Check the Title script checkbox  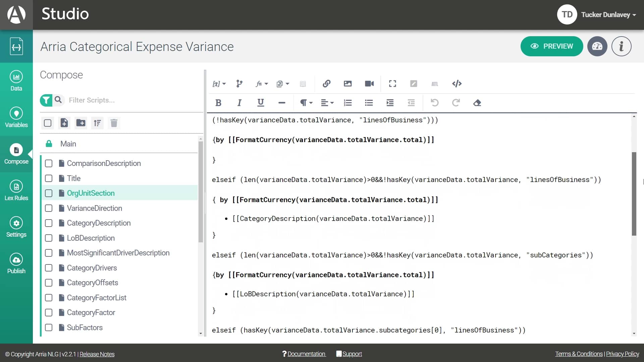49,178
